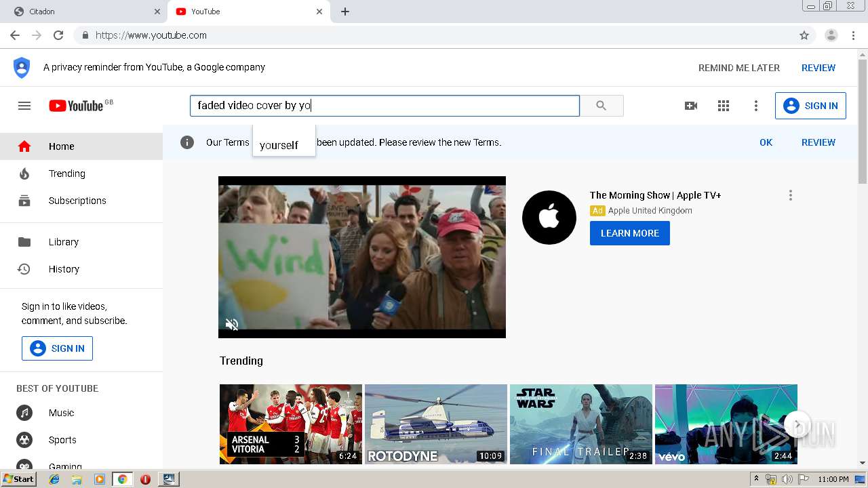Click LEARN MORE for Apple TV+ ad
The image size is (868, 488).
pos(630,233)
